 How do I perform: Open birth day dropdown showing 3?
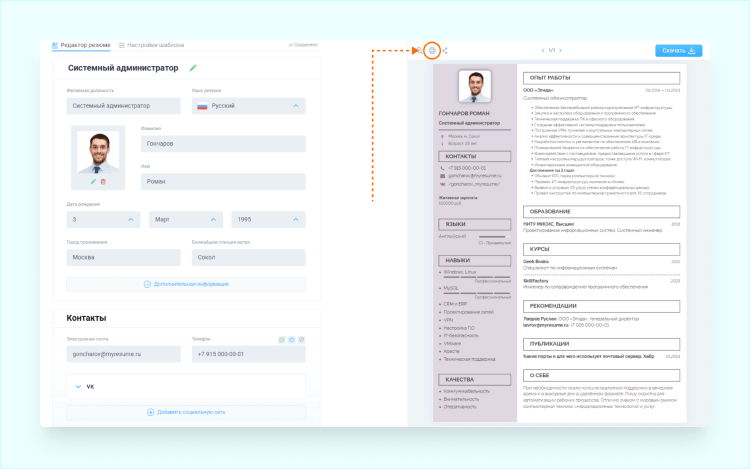pyautogui.click(x=103, y=219)
